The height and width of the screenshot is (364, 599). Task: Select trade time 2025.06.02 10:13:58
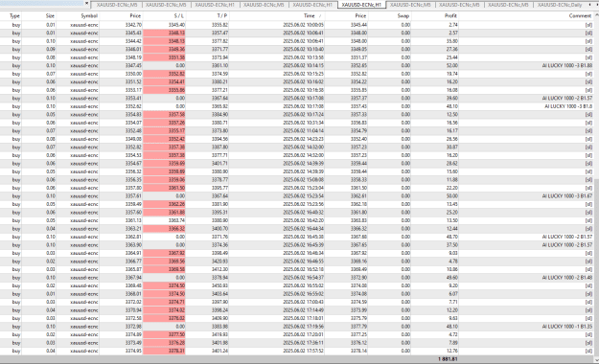click(x=303, y=57)
